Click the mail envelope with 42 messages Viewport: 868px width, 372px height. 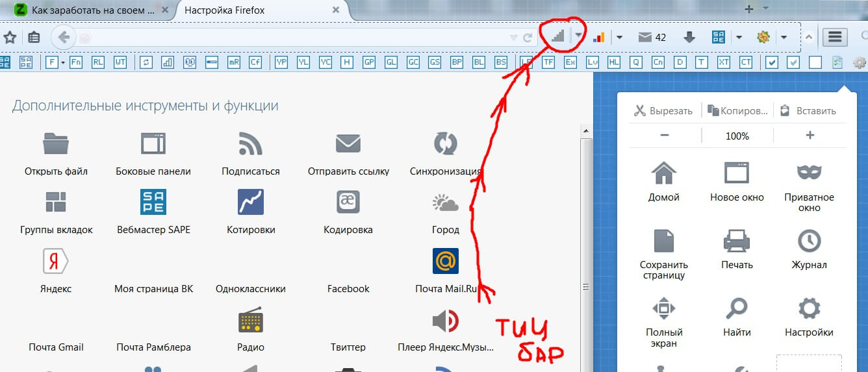[x=652, y=37]
